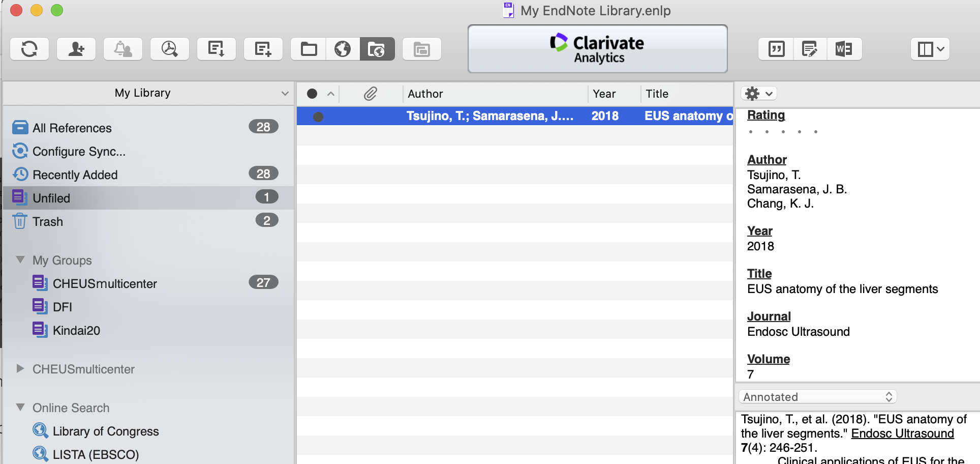The width and height of the screenshot is (980, 464).
Task: Sort references by Title column
Action: 687,94
